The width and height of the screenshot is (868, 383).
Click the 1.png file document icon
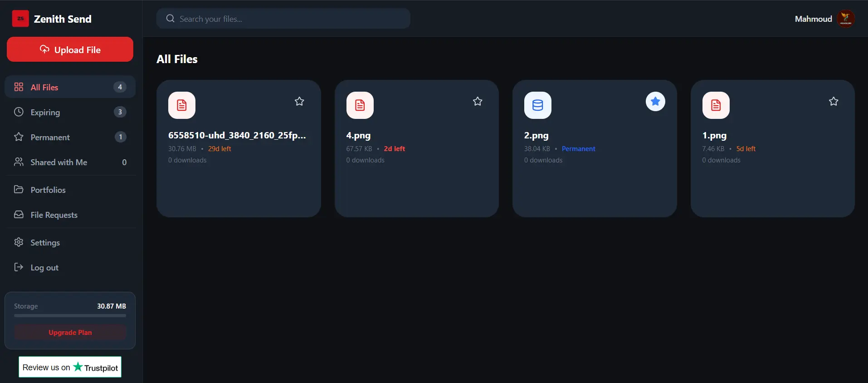[x=716, y=105]
